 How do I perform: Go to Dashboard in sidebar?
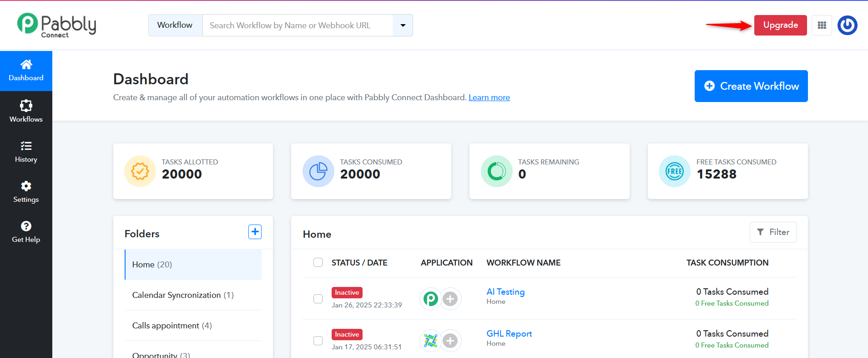click(26, 71)
